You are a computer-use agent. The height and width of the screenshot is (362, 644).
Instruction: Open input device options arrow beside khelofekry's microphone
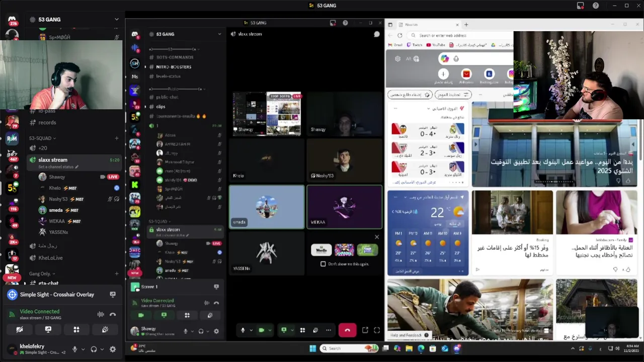click(x=83, y=349)
